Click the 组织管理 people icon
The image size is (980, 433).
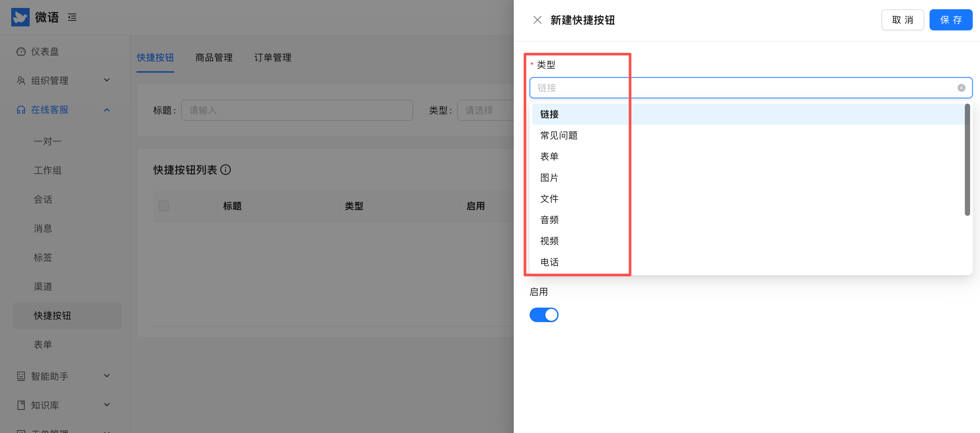(21, 80)
